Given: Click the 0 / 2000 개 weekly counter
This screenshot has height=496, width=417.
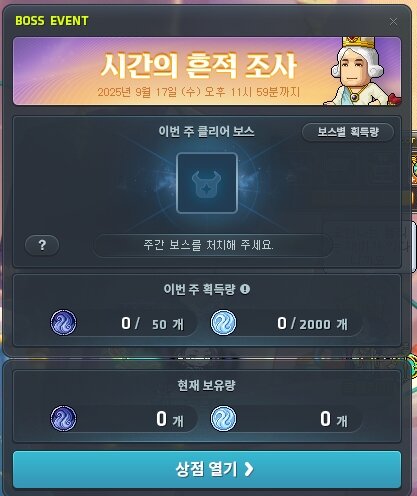Looking at the screenshot, I should tap(312, 323).
